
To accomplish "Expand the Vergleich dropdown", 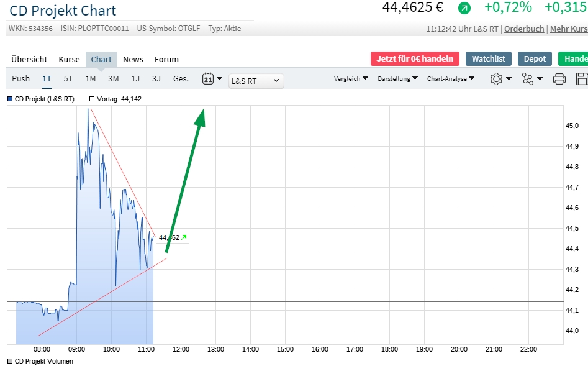I will [x=351, y=78].
